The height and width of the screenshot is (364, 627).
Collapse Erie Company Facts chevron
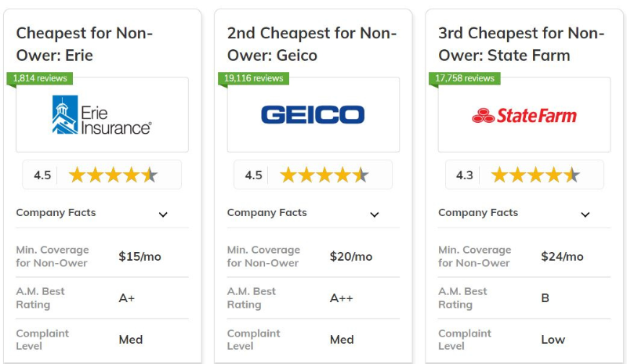click(163, 214)
